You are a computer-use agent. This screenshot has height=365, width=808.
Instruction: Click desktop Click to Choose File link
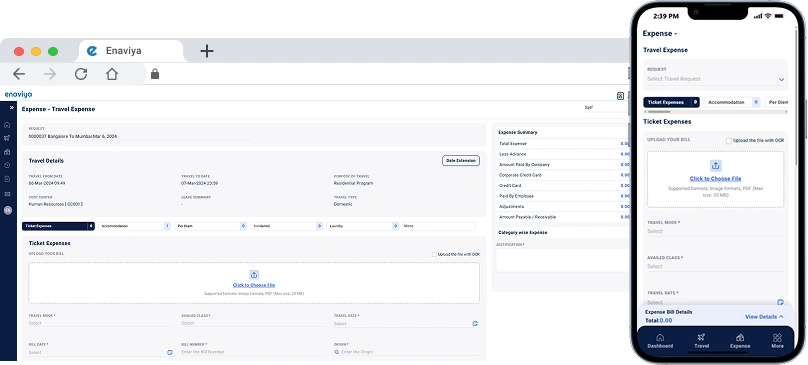pyautogui.click(x=254, y=285)
